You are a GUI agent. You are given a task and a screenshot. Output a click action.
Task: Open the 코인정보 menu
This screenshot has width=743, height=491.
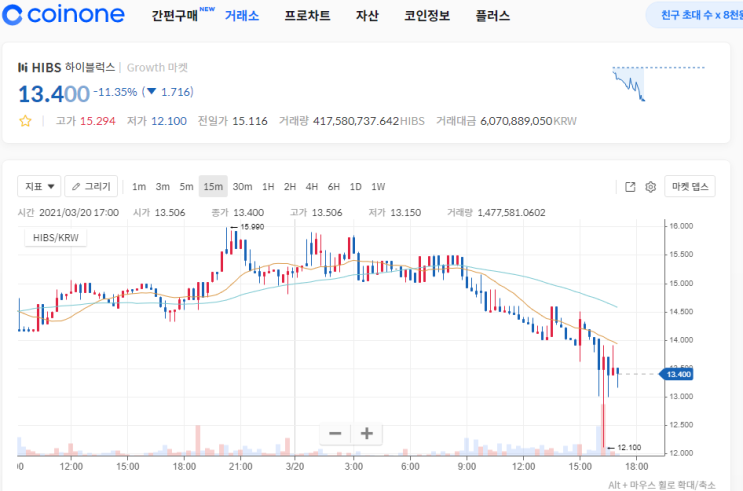pos(426,16)
